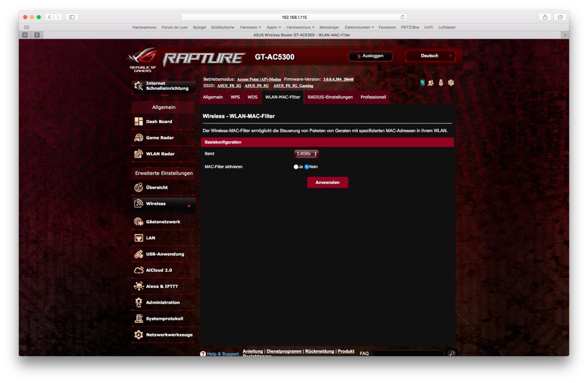Click the settings gear status icon

coord(451,82)
